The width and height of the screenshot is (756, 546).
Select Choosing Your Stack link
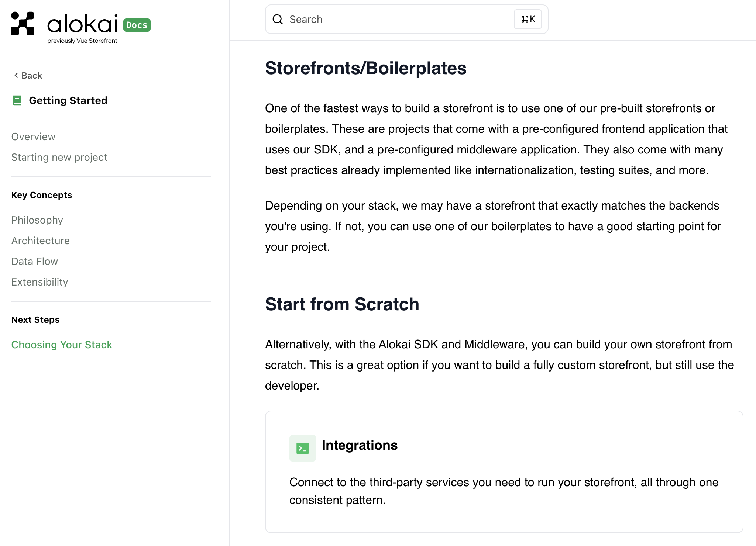pyautogui.click(x=61, y=345)
